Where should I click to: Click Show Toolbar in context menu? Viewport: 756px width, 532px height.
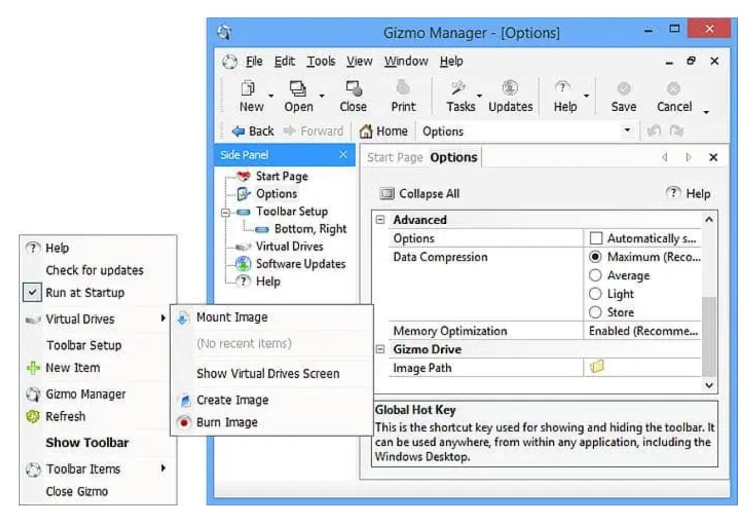click(87, 443)
